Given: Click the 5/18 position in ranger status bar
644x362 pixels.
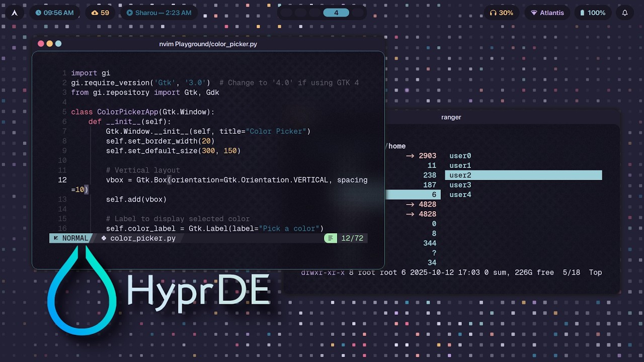Looking at the screenshot, I should coord(572,273).
